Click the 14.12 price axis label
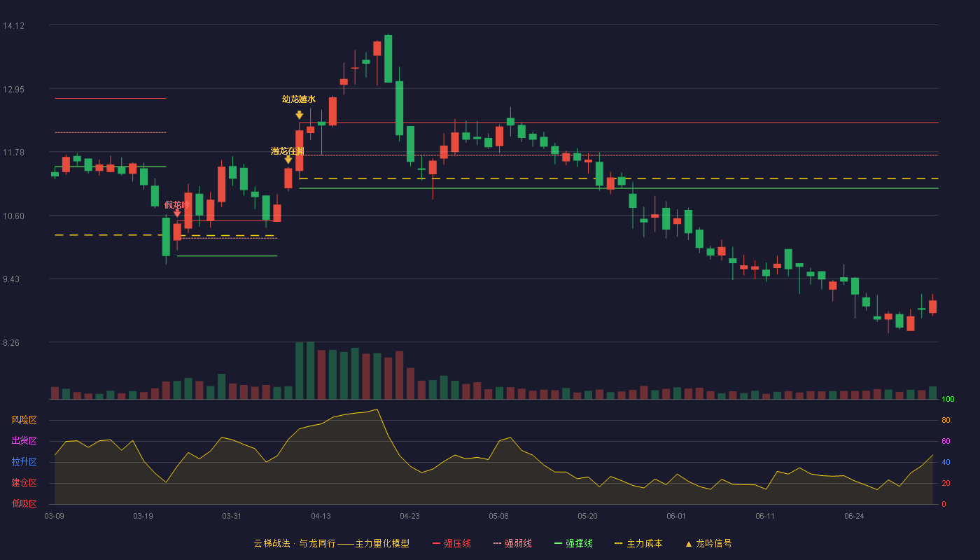Screen dimensions: 980x560 (x=13, y=26)
